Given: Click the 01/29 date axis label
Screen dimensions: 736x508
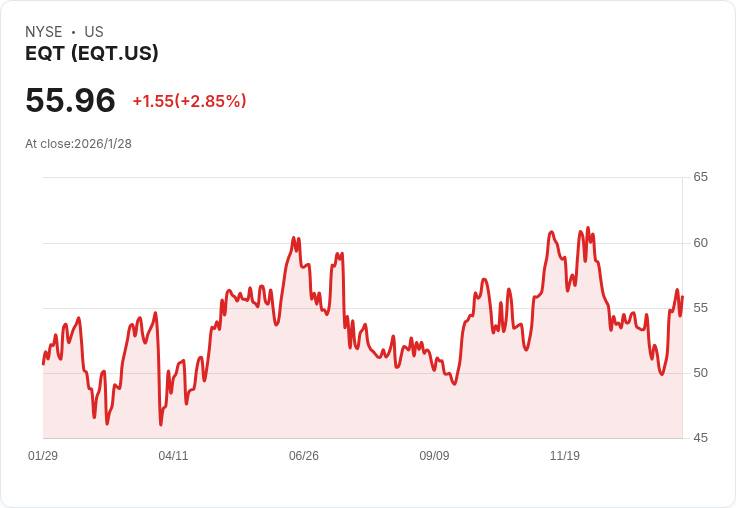Looking at the screenshot, I should pyautogui.click(x=43, y=456).
